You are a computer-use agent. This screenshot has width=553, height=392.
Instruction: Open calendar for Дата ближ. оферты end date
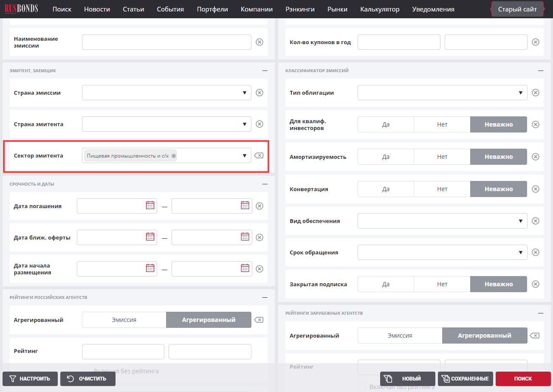(x=245, y=237)
